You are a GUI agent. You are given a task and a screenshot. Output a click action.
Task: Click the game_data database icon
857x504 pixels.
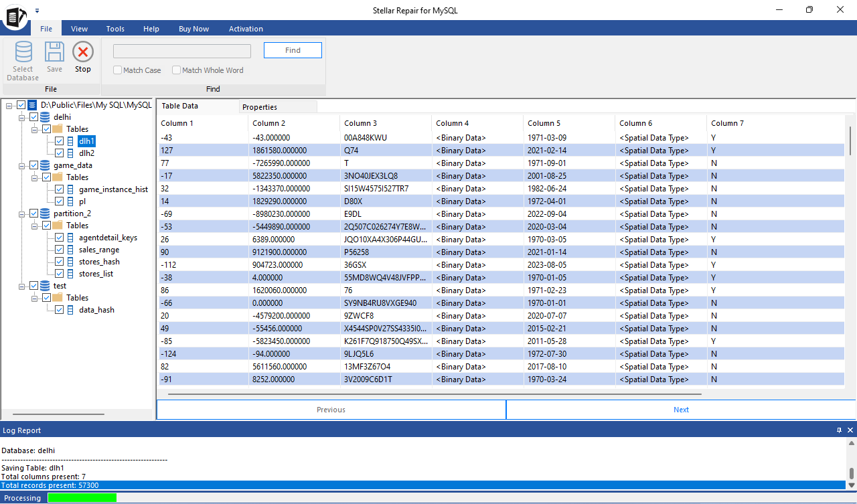click(45, 165)
